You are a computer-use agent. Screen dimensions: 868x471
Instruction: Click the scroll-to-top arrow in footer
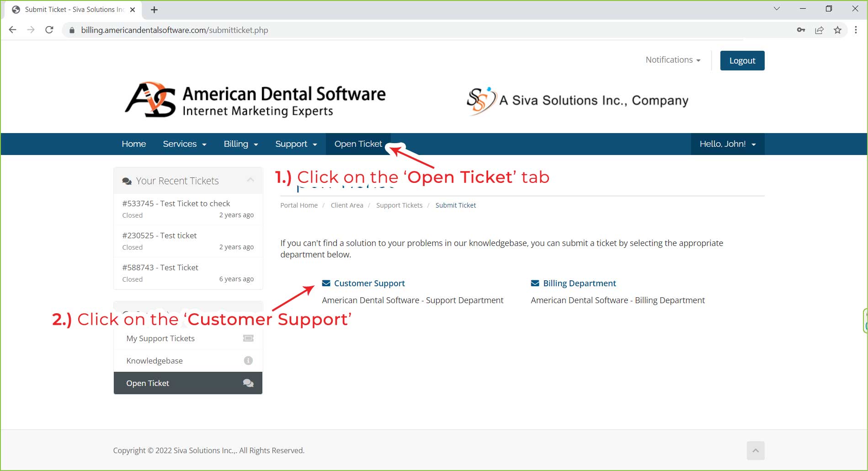[x=756, y=450]
